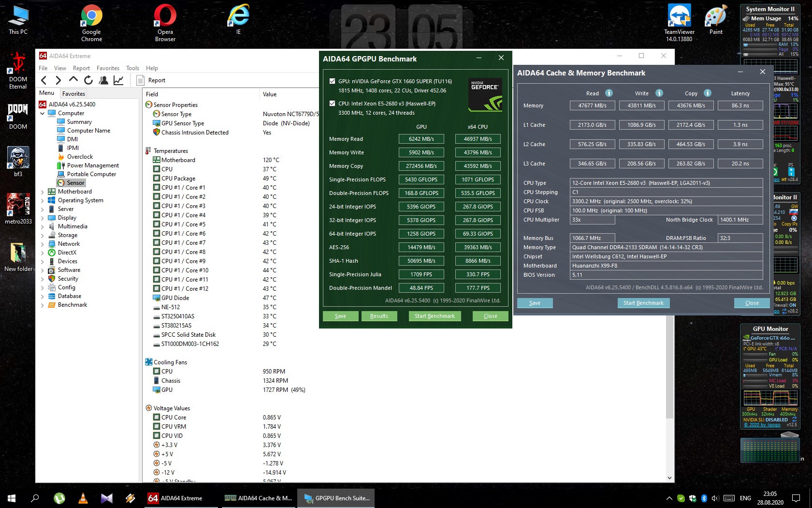Open the Report menu in AIDA64

click(81, 68)
